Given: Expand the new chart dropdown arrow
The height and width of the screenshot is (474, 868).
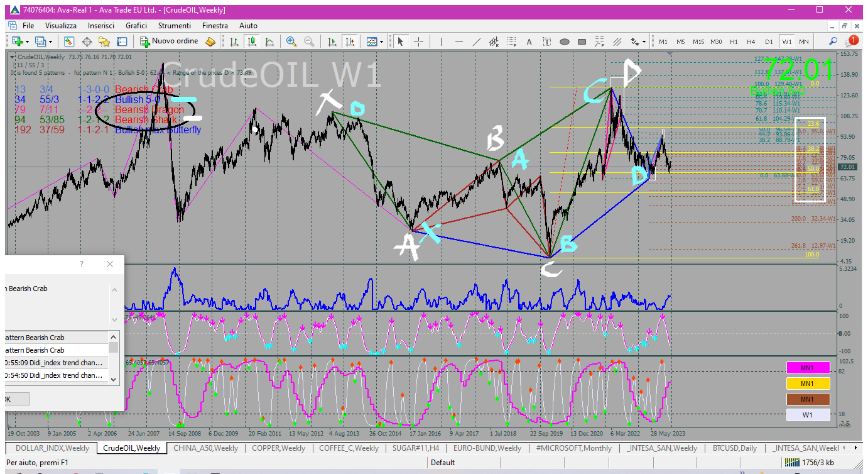Looking at the screenshot, I should 27,41.
